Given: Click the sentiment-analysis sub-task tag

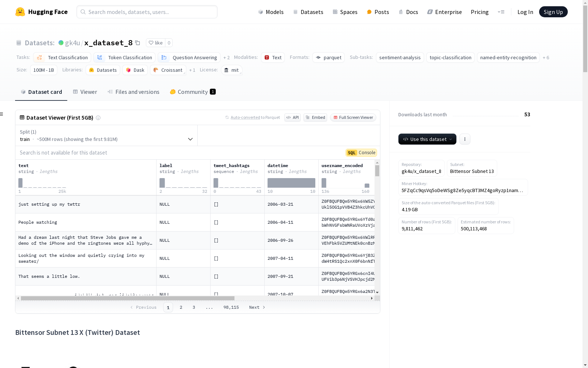Looking at the screenshot, I should pyautogui.click(x=400, y=57).
